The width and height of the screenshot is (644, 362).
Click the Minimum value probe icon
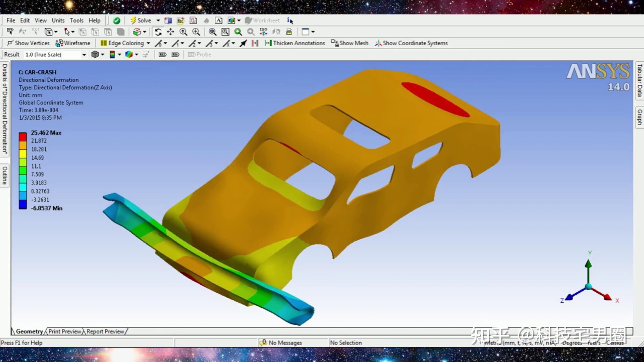(175, 55)
